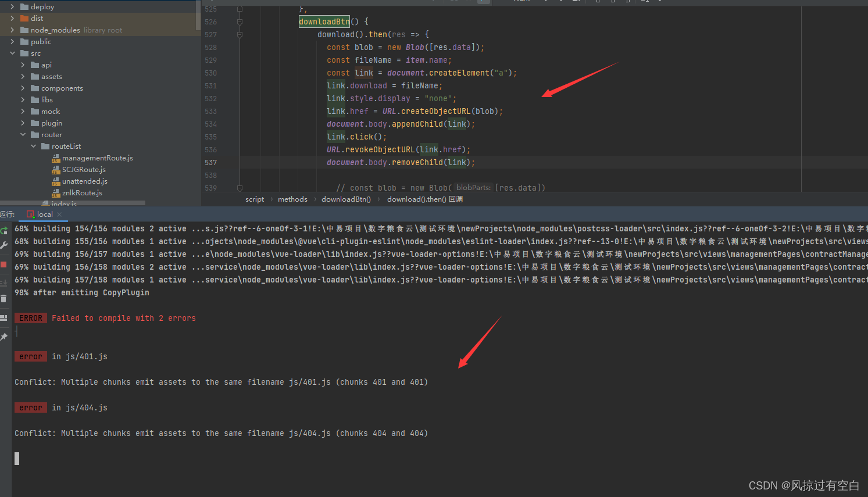The width and height of the screenshot is (868, 497).
Task: Click the methods breadcrumb item
Action: [x=292, y=199]
